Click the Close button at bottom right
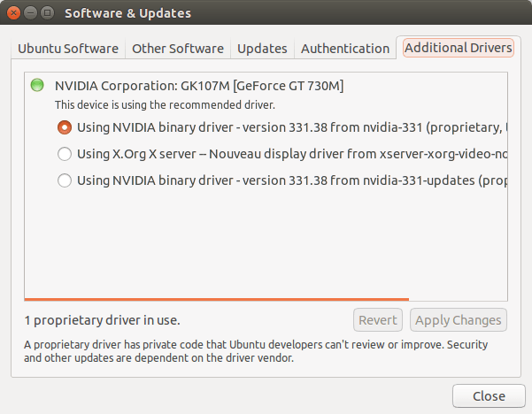The width and height of the screenshot is (532, 414). 489,395
